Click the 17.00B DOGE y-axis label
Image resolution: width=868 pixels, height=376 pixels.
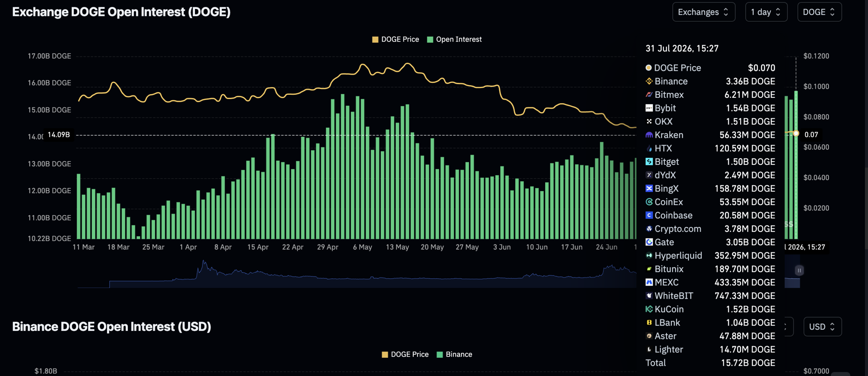tap(50, 56)
